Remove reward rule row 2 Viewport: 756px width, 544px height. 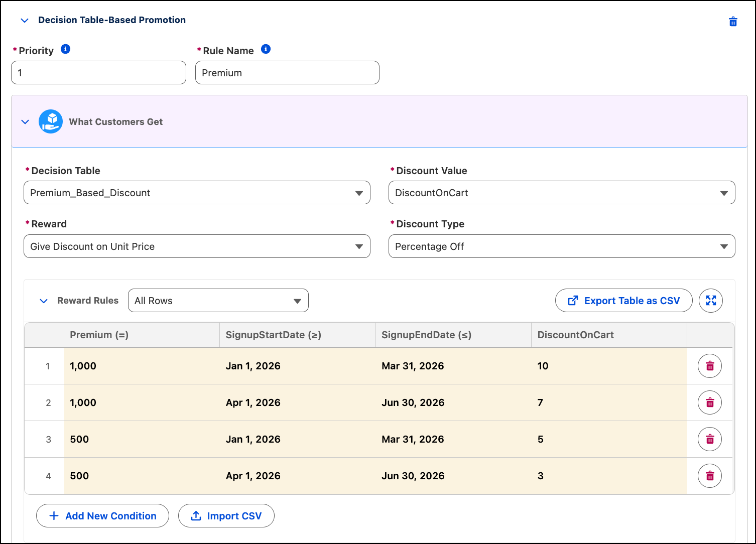(x=710, y=402)
